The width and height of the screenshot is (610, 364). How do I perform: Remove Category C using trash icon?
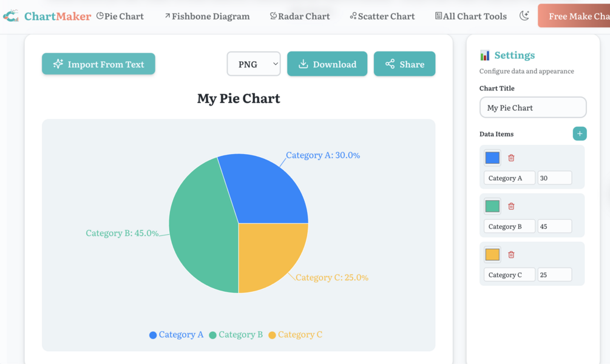pyautogui.click(x=511, y=255)
